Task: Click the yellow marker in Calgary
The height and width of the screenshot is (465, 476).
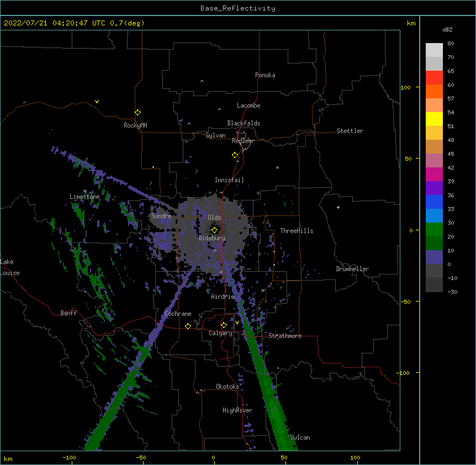Action: coord(224,325)
